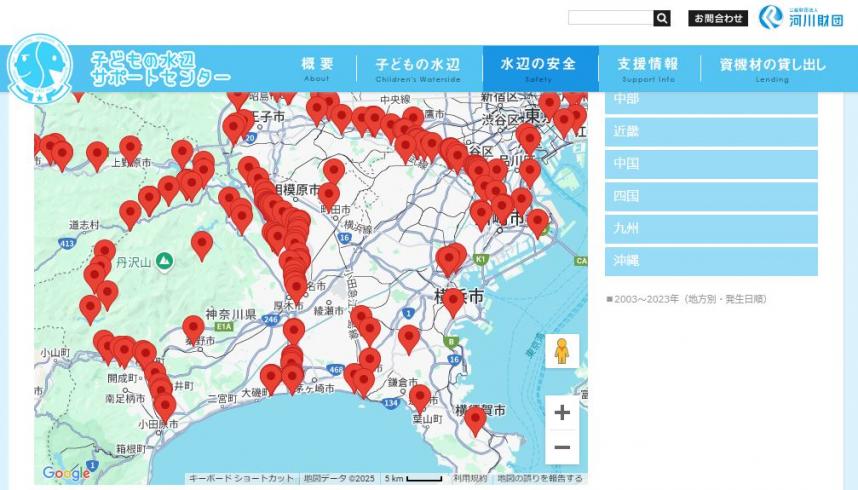The width and height of the screenshot is (858, 490).
Task: Click the E1A expressway badge
Action: (x=224, y=327)
